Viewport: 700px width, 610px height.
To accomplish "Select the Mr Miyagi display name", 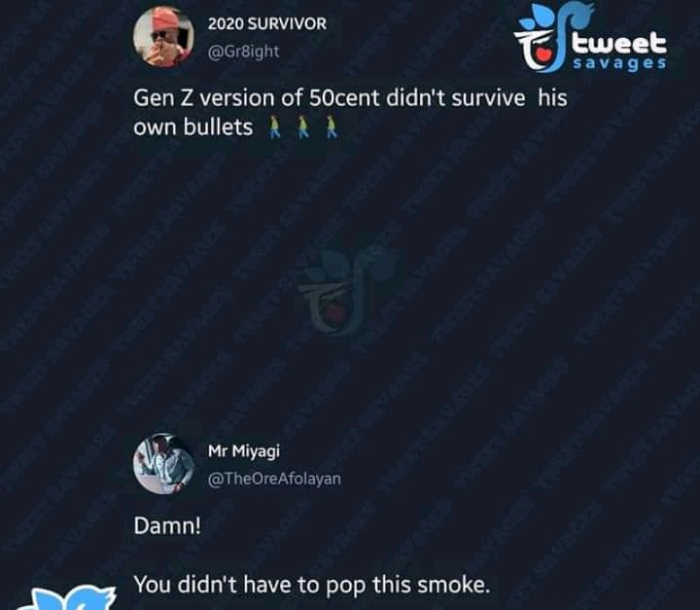I will pos(244,450).
